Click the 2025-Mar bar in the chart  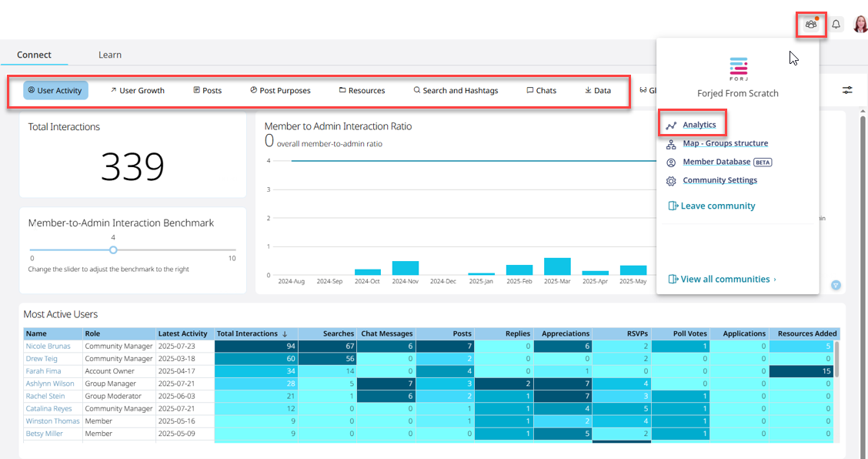(x=557, y=266)
